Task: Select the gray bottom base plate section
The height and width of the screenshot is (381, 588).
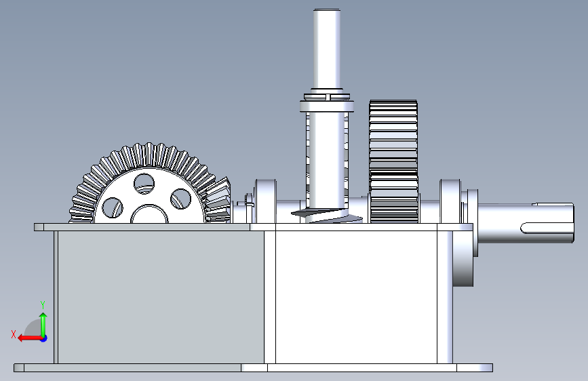Action: [132, 368]
